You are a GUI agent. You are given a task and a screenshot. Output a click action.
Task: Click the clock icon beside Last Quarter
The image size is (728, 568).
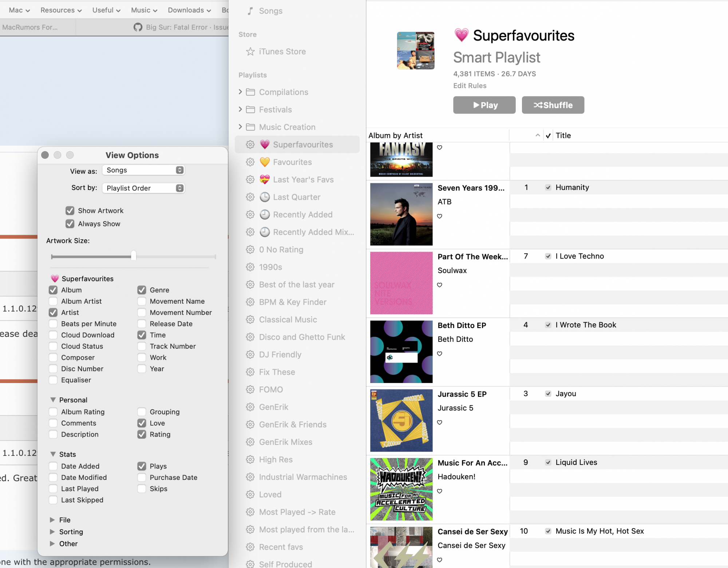pos(265,197)
